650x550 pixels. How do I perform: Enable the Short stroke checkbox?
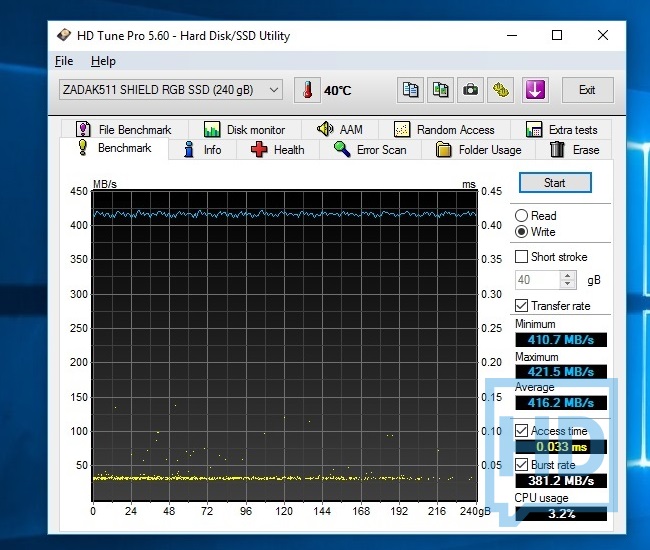coord(521,257)
